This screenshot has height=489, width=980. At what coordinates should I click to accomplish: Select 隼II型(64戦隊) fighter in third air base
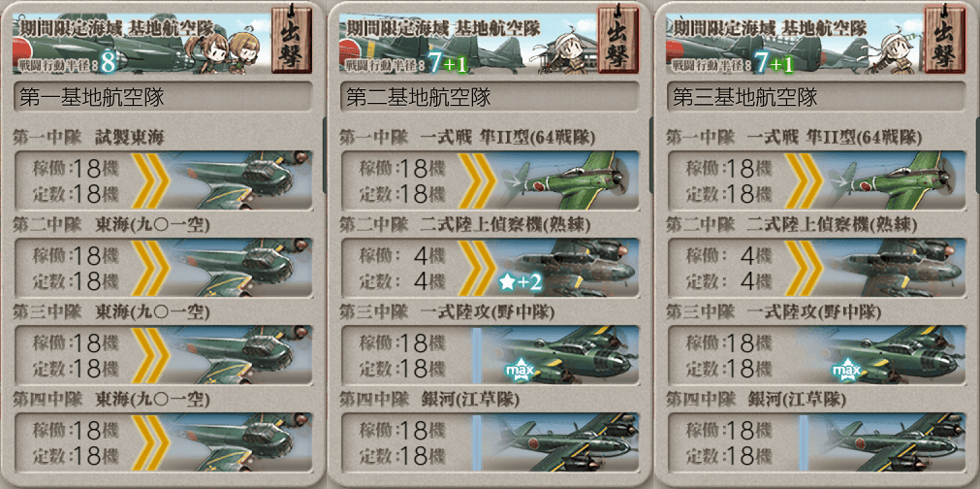coord(816,180)
